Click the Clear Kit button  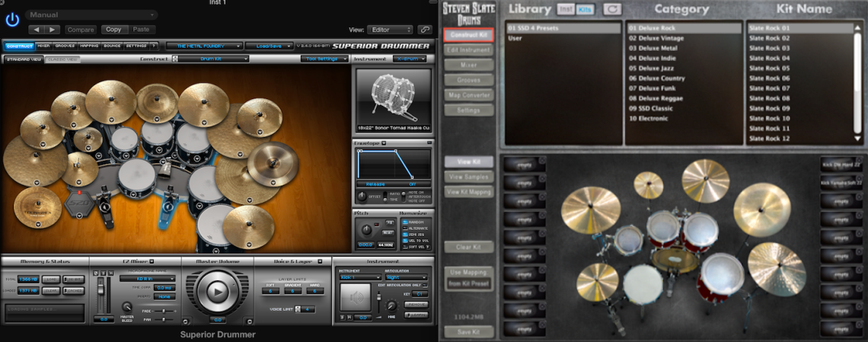[x=469, y=248]
